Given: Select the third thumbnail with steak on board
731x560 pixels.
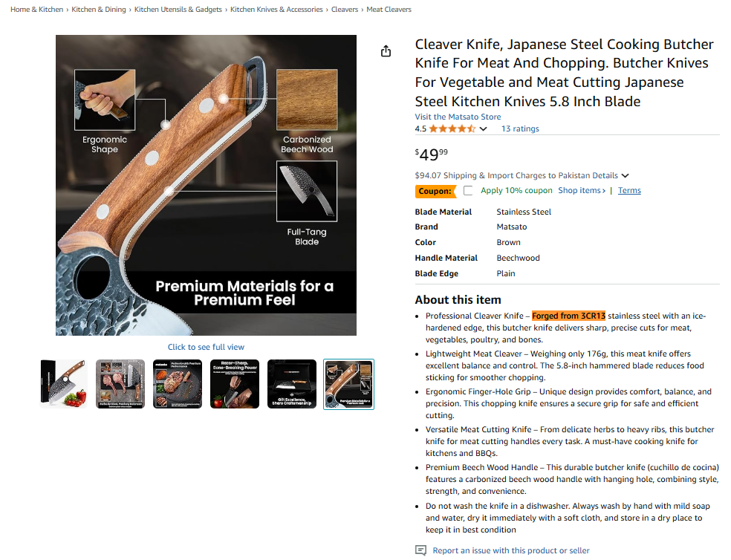Looking at the screenshot, I should (x=178, y=384).
